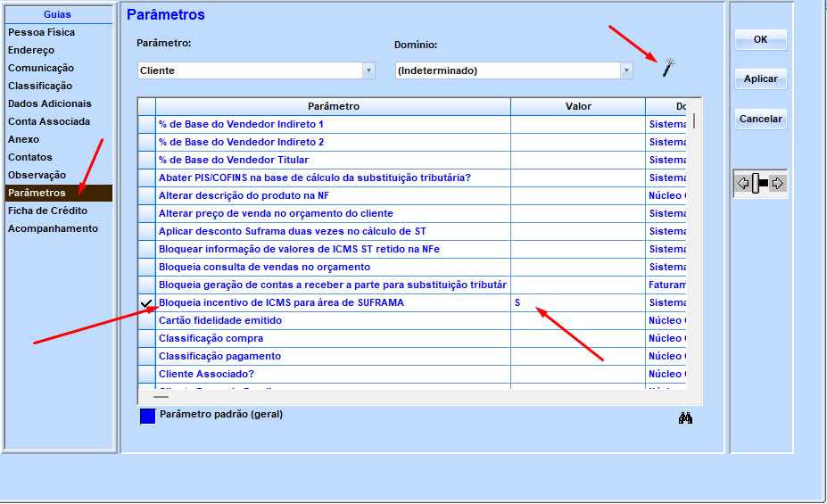Open the Parâmetro dropdown arrow
827x504 pixels.
pyautogui.click(x=368, y=70)
